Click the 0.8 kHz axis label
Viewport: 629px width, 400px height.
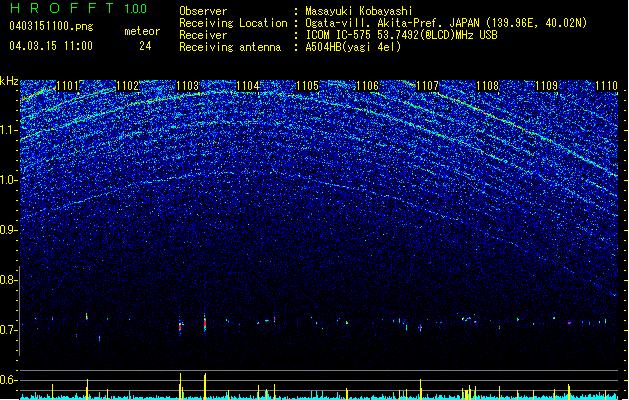tap(8, 280)
